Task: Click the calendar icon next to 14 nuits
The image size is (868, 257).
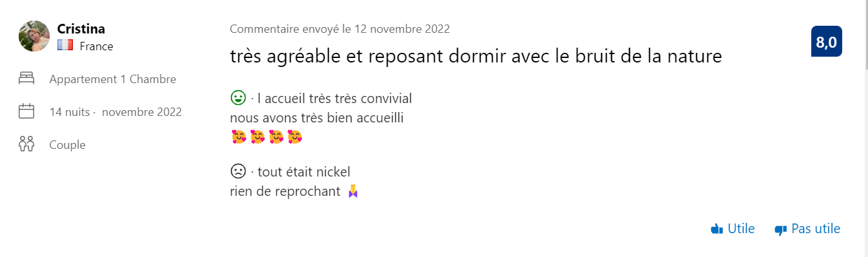Action: [x=26, y=111]
